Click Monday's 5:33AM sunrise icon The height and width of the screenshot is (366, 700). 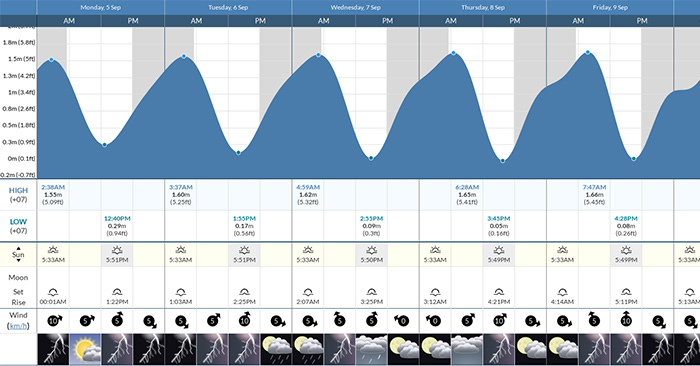coord(53,250)
